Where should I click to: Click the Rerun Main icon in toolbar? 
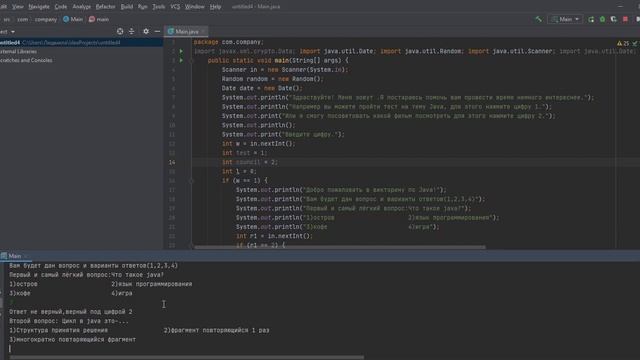(591, 19)
